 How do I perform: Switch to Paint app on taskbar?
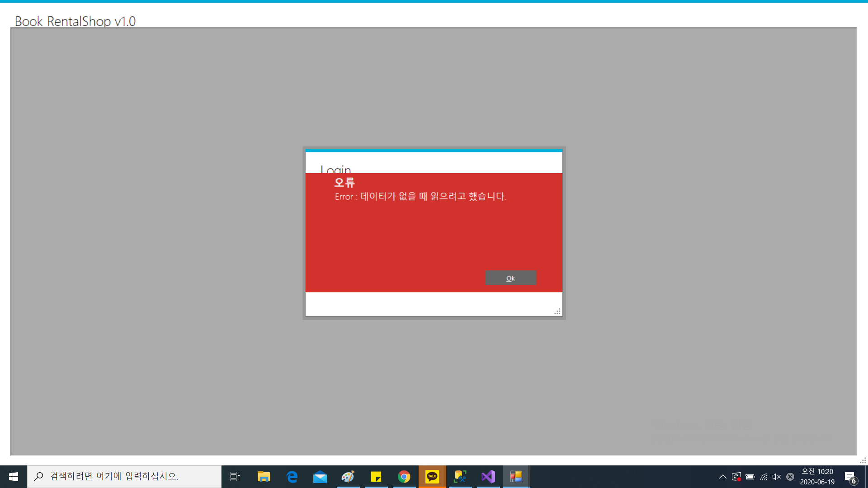pyautogui.click(x=348, y=477)
